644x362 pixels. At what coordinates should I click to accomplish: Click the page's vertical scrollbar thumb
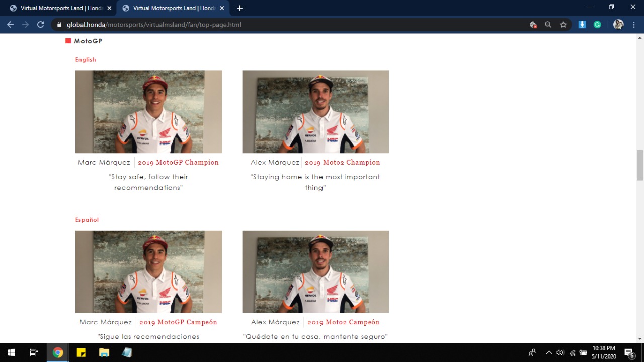(640, 165)
